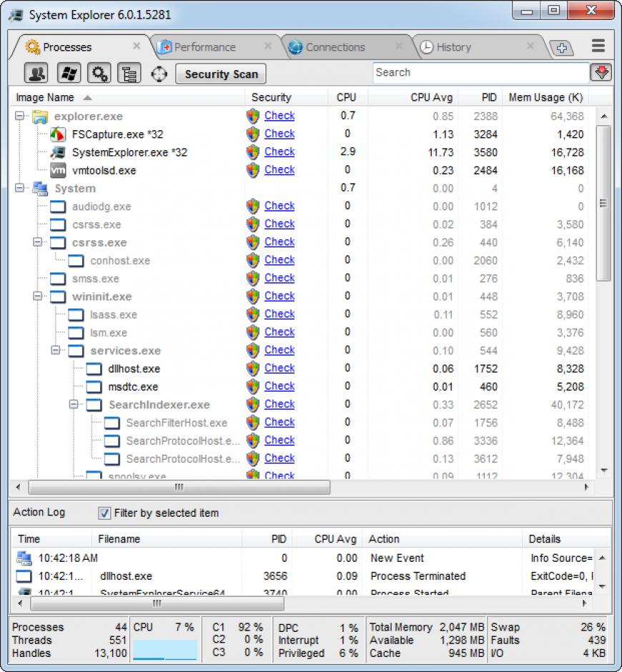The image size is (622, 672).
Task: Click the FSCapture.exe process icon
Action: click(x=58, y=134)
